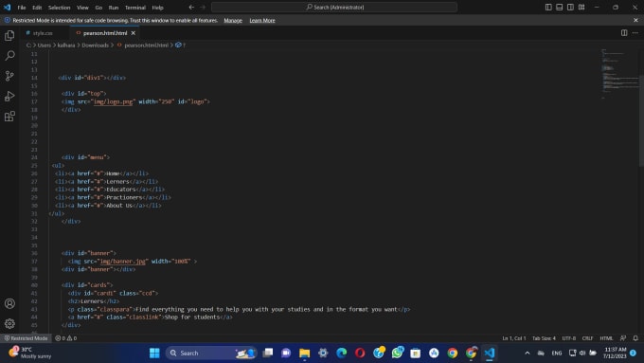Toggle the primary side bar layout icon
This screenshot has height=363, width=644.
point(548,7)
